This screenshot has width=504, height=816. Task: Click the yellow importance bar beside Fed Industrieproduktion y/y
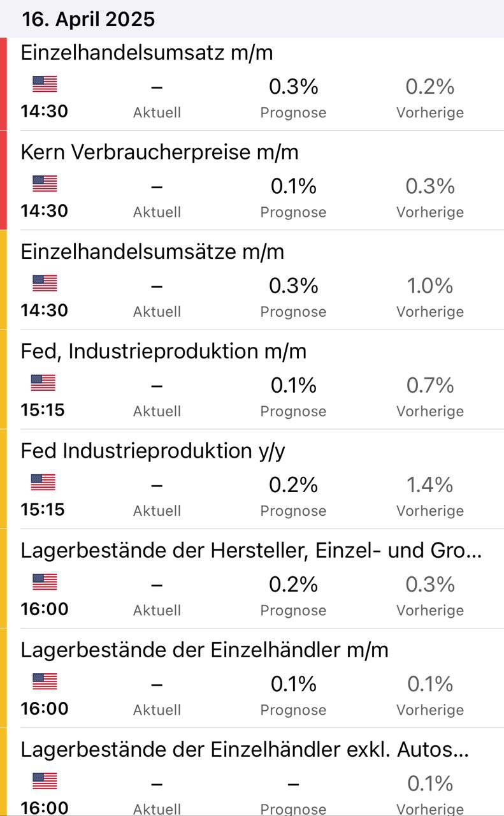pos(3,479)
